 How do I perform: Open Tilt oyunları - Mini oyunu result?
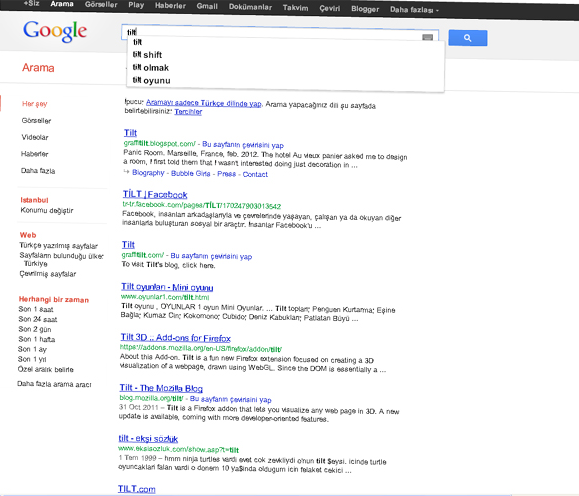tap(167, 287)
